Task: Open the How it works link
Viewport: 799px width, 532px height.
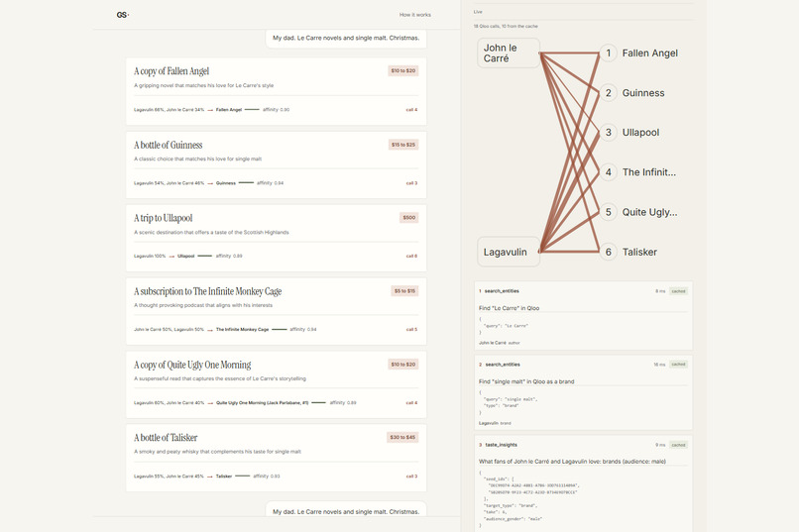Action: 414,15
